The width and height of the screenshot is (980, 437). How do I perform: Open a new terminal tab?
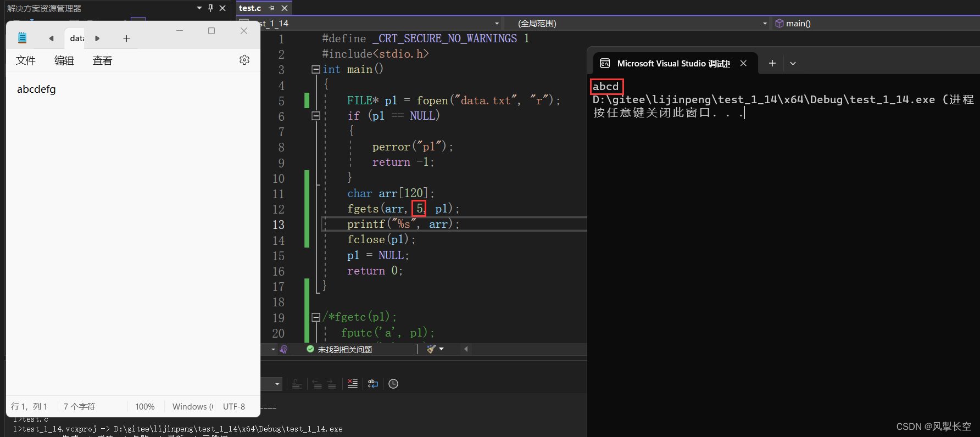(772, 63)
